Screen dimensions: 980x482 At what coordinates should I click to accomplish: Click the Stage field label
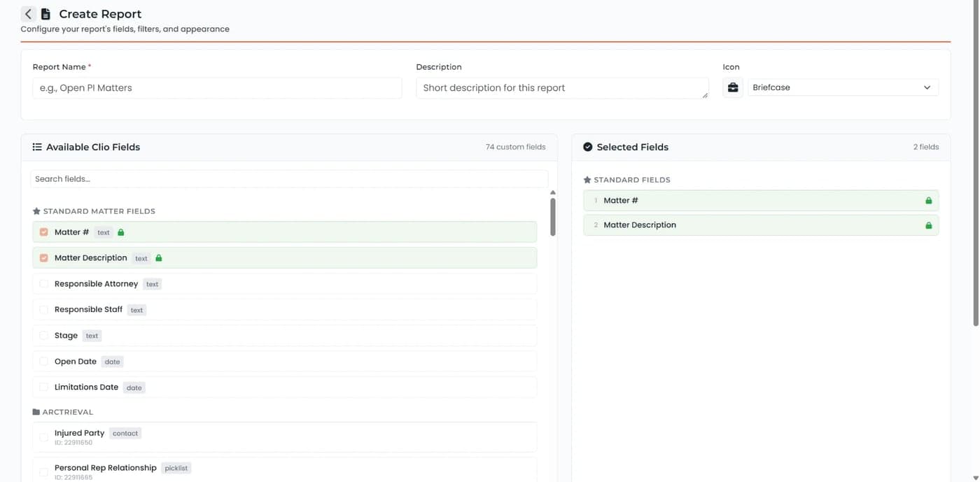pyautogui.click(x=66, y=336)
